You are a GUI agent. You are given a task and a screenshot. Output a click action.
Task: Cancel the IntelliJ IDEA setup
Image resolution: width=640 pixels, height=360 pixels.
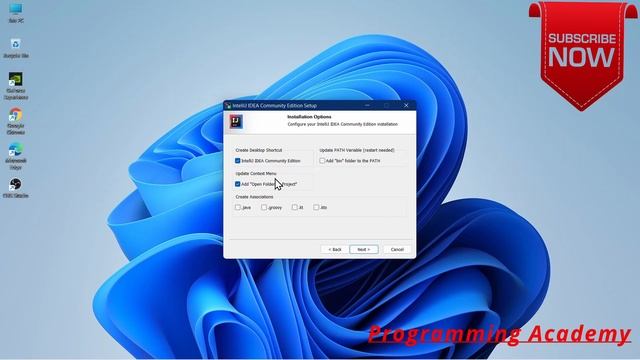[x=397, y=249]
